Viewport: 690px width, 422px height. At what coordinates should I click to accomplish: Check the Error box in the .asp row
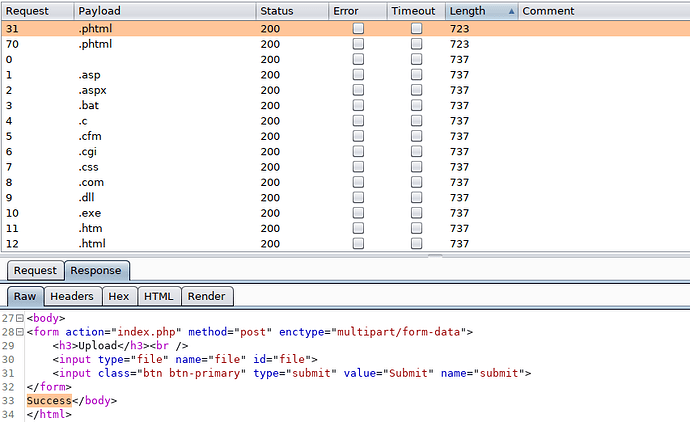(x=358, y=75)
